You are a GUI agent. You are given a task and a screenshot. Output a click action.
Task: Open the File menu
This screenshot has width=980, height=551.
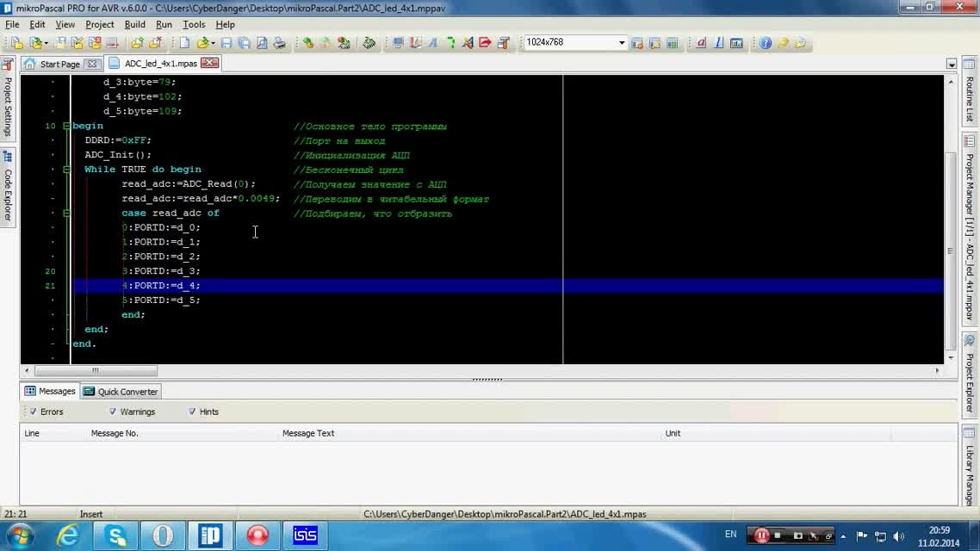tap(12, 24)
